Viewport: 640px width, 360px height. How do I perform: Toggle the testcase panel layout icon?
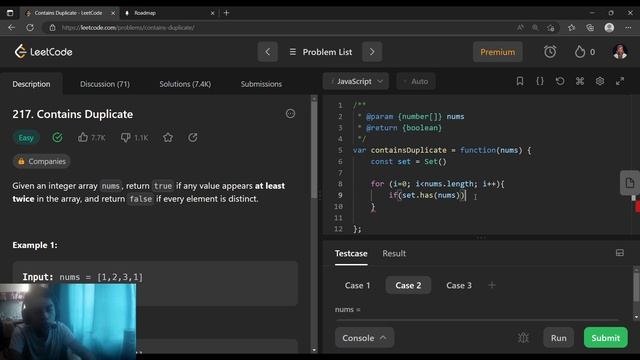tap(620, 253)
